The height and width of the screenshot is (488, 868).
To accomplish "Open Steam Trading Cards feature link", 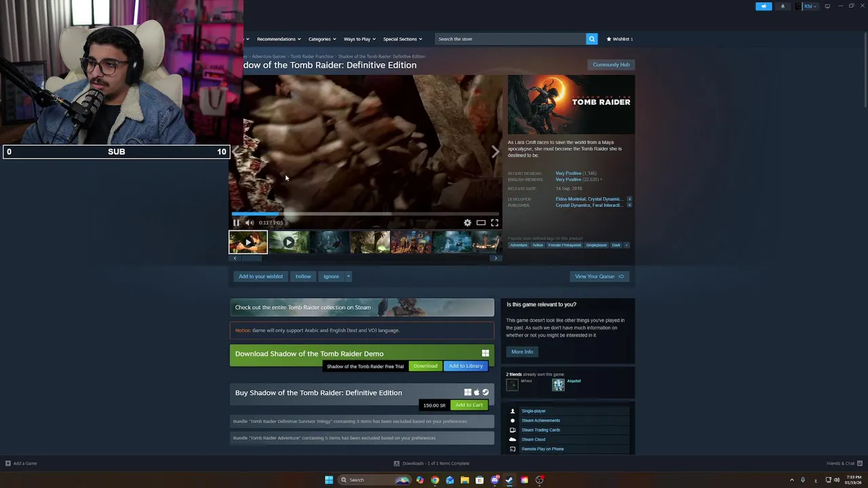I will (540, 430).
